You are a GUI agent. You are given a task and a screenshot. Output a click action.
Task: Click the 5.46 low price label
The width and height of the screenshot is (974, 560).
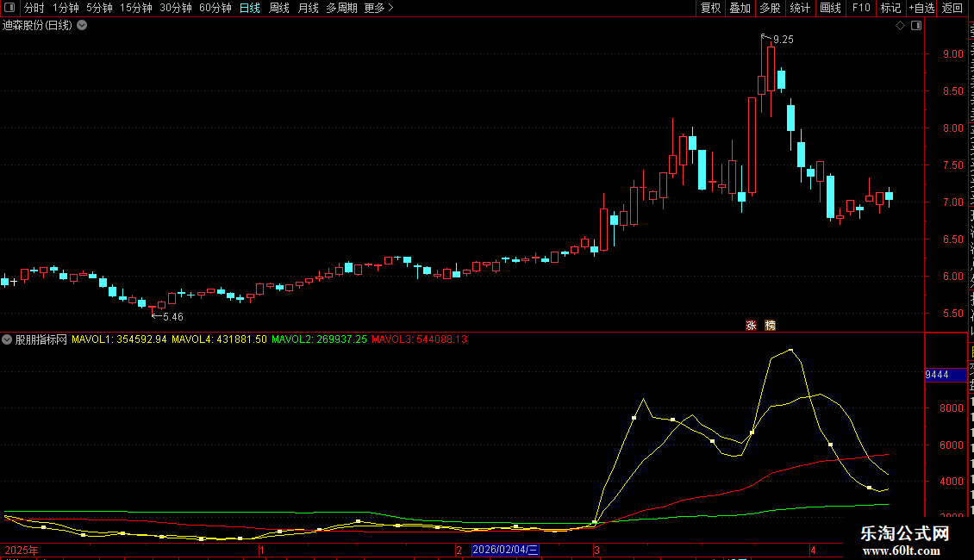172,317
